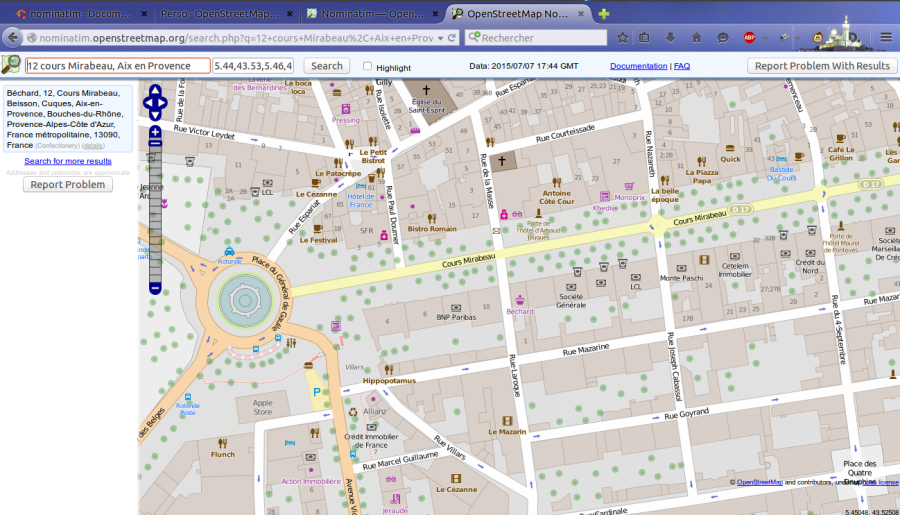The height and width of the screenshot is (515, 900).
Task: Zoom in with the plus button
Action: click(155, 133)
